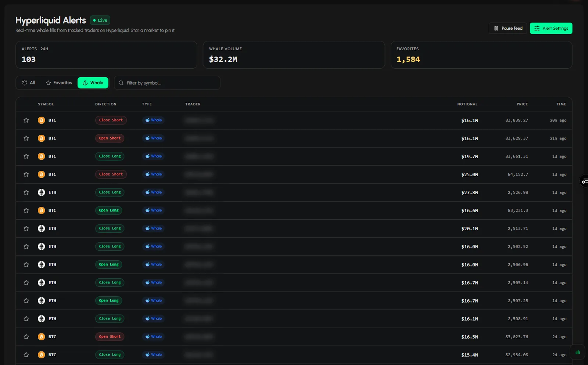Viewport: 588px width, 365px height.
Task: Star the BTC row priced 84,152.7
Action: (x=26, y=174)
